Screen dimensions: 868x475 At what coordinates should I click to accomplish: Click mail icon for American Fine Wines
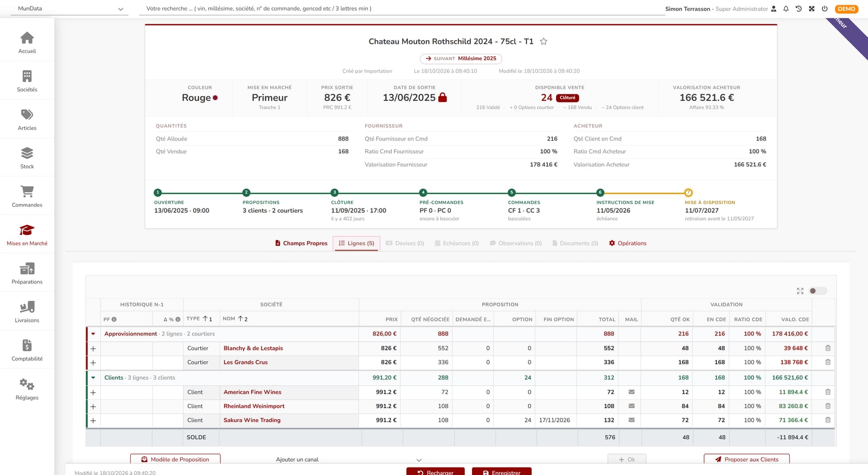pyautogui.click(x=631, y=391)
